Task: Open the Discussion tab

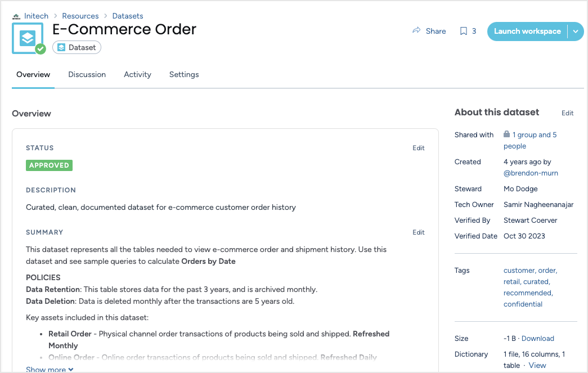Action: (x=87, y=75)
